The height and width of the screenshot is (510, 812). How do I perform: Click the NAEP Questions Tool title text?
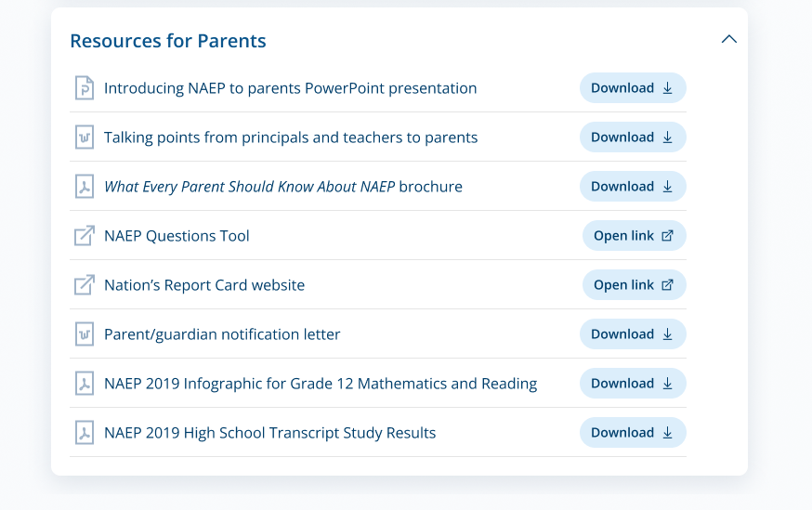point(177,236)
